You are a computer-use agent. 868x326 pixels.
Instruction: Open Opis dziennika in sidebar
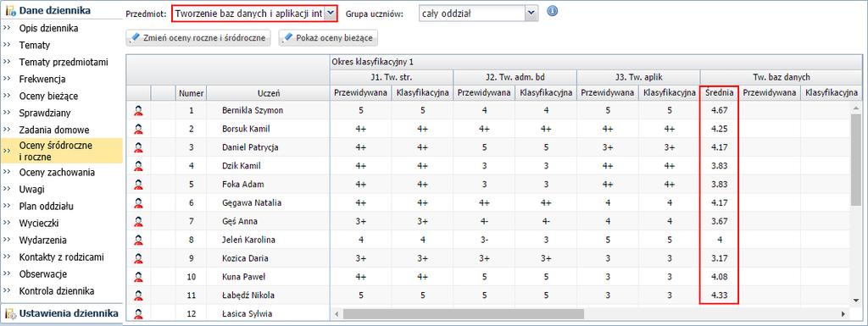[48, 28]
